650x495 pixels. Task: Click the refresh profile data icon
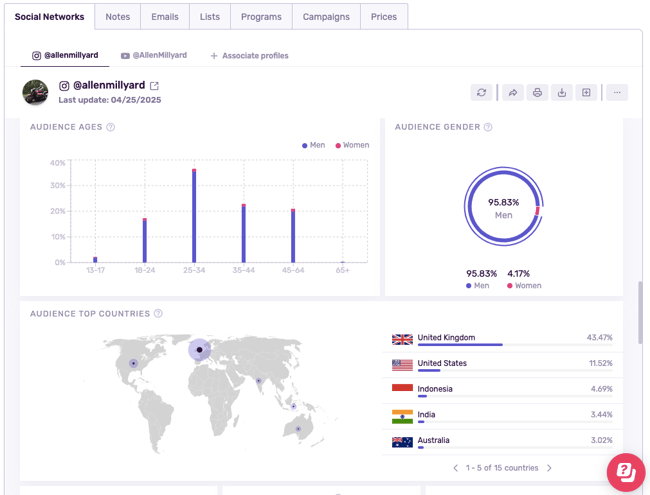tap(482, 92)
